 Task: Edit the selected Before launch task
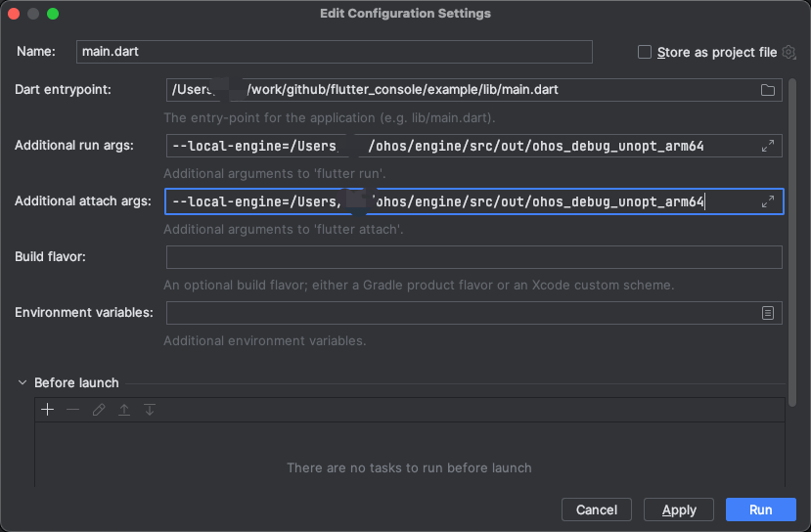point(99,410)
